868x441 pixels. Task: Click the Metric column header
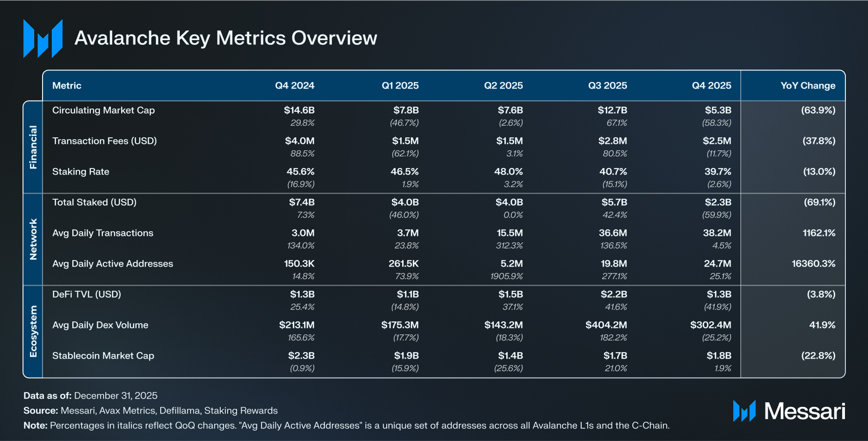67,85
